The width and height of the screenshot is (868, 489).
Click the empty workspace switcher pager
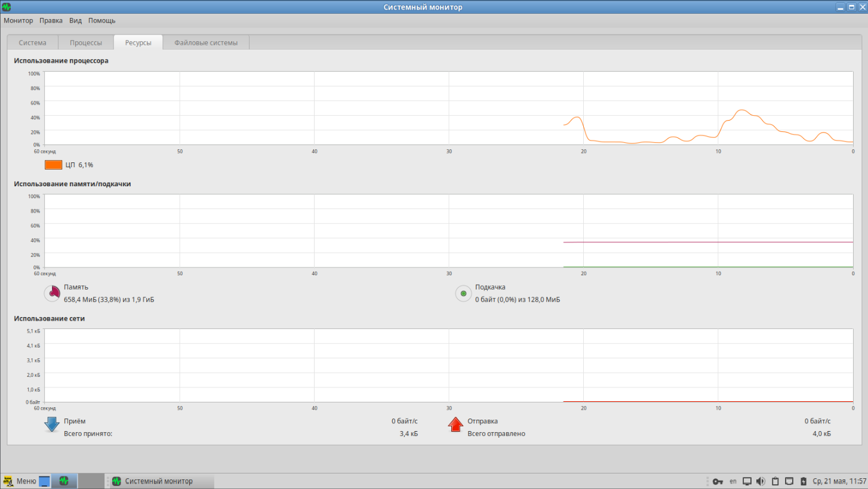coord(91,481)
